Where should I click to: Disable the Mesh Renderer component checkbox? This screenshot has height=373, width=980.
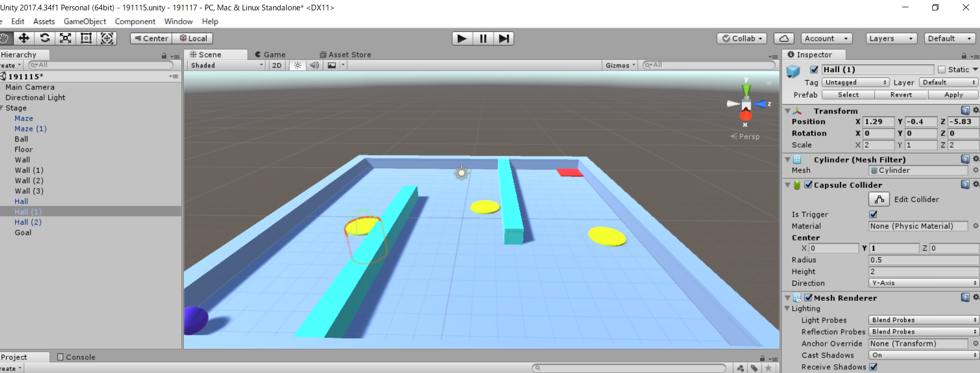coord(808,298)
